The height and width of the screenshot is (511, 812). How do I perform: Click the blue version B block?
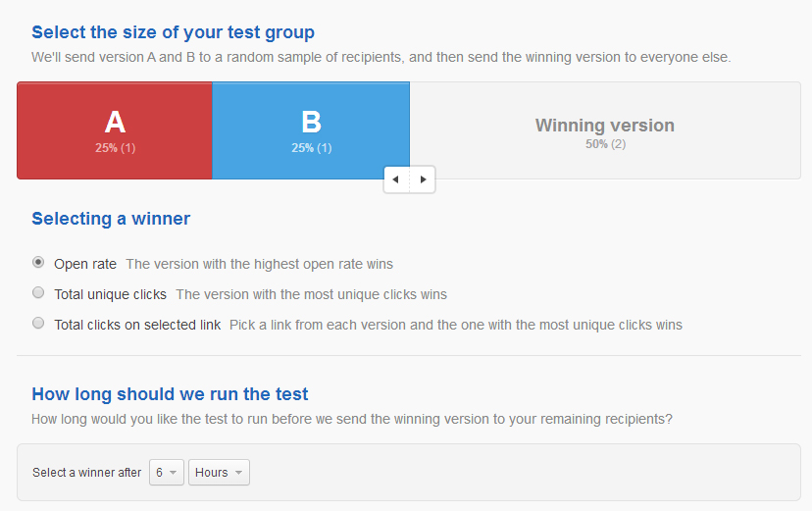coord(311,130)
